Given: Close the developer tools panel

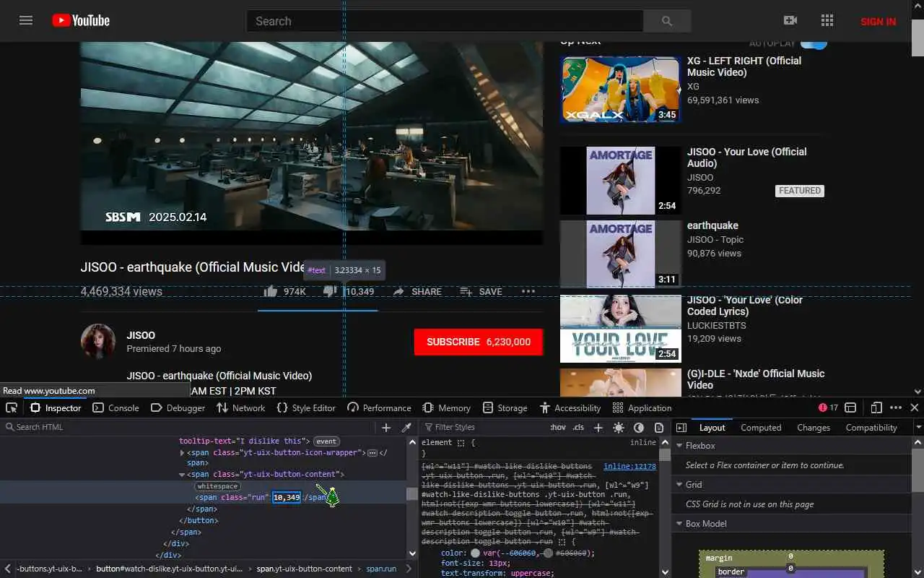Looking at the screenshot, I should (x=915, y=407).
